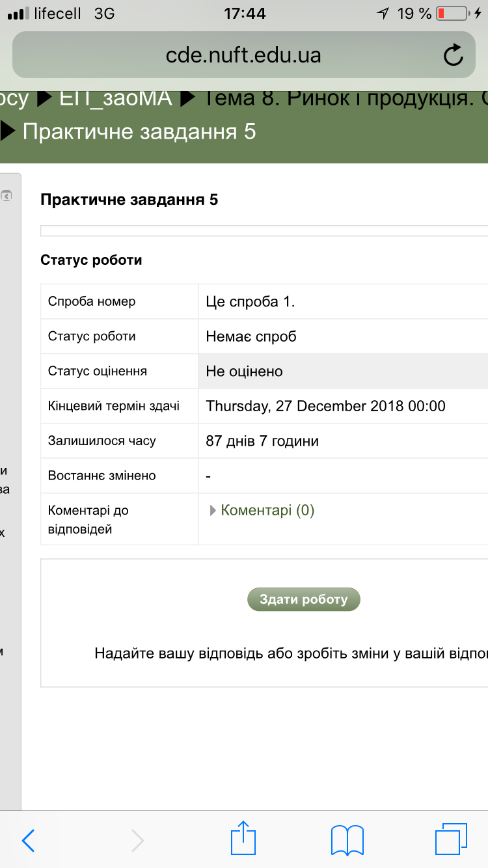The height and width of the screenshot is (868, 488).
Task: Tap the 3G network indicator
Action: tap(106, 11)
